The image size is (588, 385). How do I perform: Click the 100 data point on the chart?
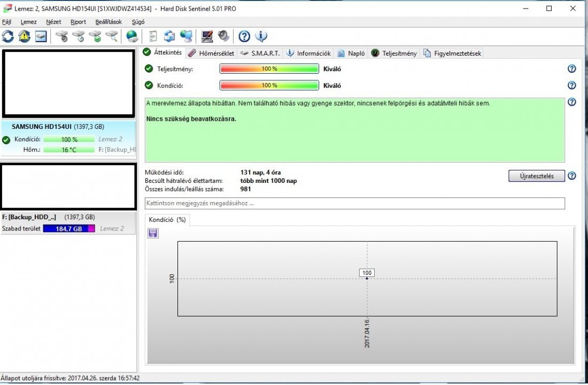click(x=367, y=278)
